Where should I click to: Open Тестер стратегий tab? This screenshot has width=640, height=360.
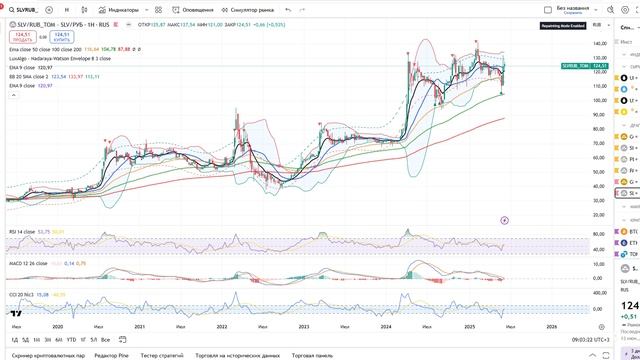[x=162, y=356]
